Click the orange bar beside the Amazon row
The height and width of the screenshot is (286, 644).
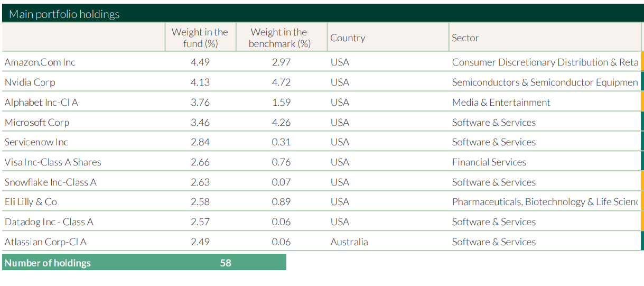[642, 61]
